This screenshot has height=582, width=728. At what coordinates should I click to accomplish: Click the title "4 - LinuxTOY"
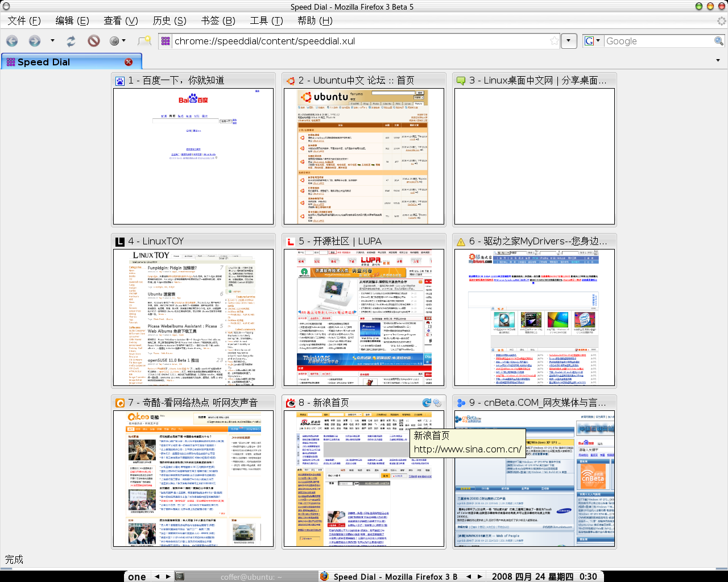[x=156, y=241]
